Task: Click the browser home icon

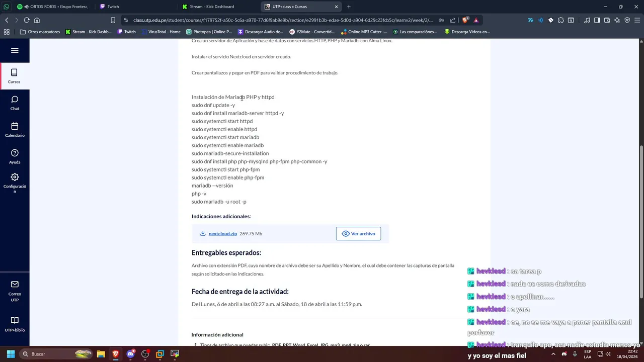Action: 37,20
